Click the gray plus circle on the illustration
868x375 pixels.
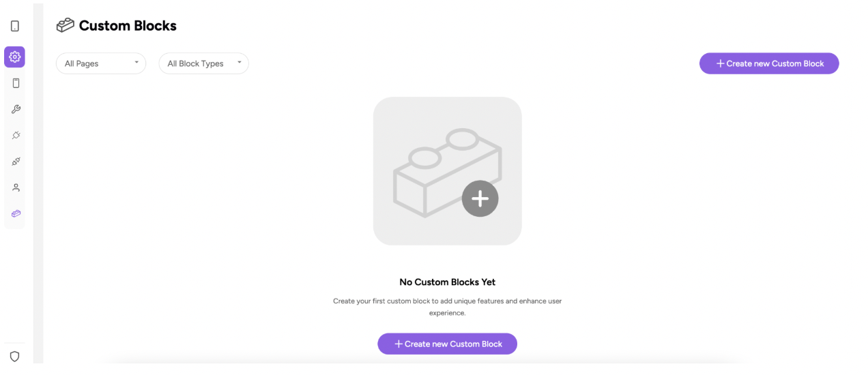[x=480, y=199]
